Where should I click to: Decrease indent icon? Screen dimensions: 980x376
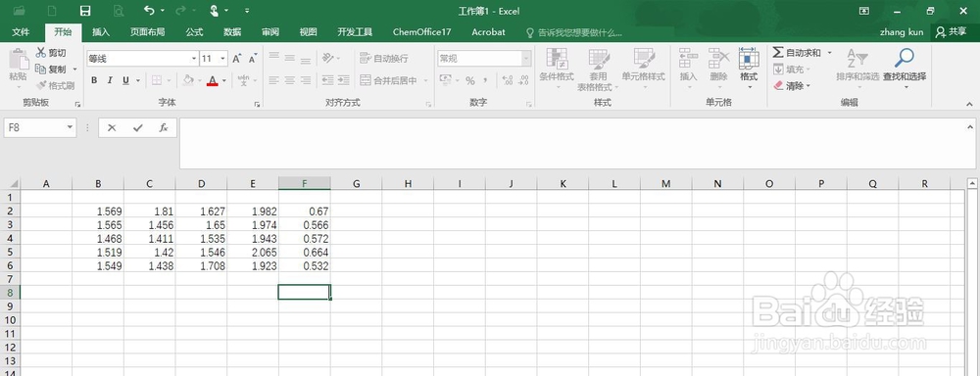tap(327, 80)
